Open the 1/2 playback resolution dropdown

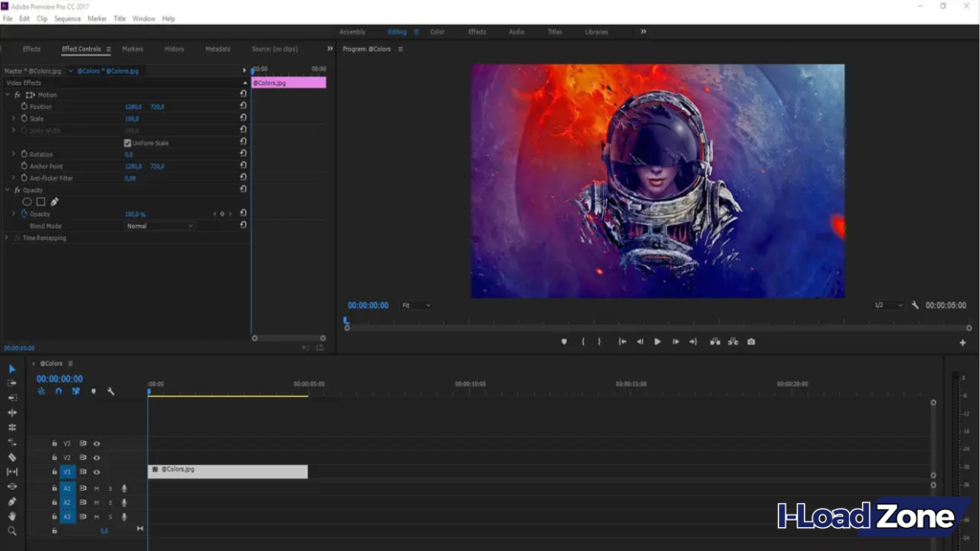coord(888,305)
